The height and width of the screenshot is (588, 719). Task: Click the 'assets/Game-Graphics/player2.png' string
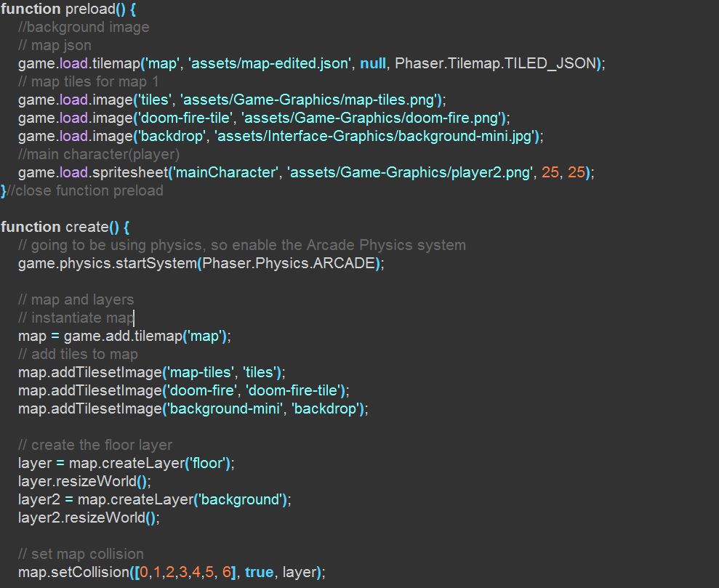410,172
